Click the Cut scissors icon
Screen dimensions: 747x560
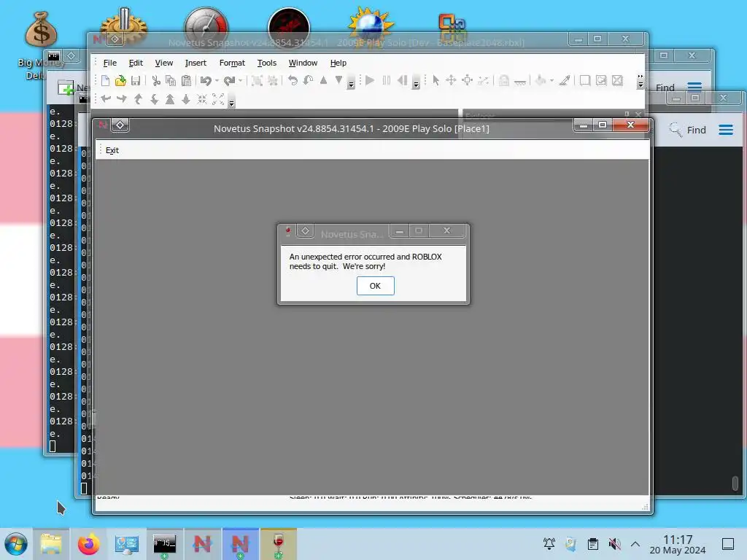(156, 80)
